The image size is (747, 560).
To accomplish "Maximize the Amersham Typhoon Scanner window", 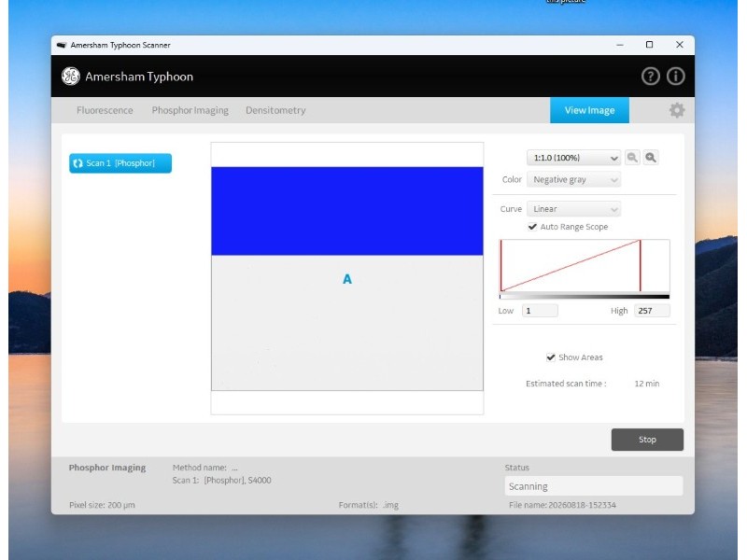I will pyautogui.click(x=649, y=45).
